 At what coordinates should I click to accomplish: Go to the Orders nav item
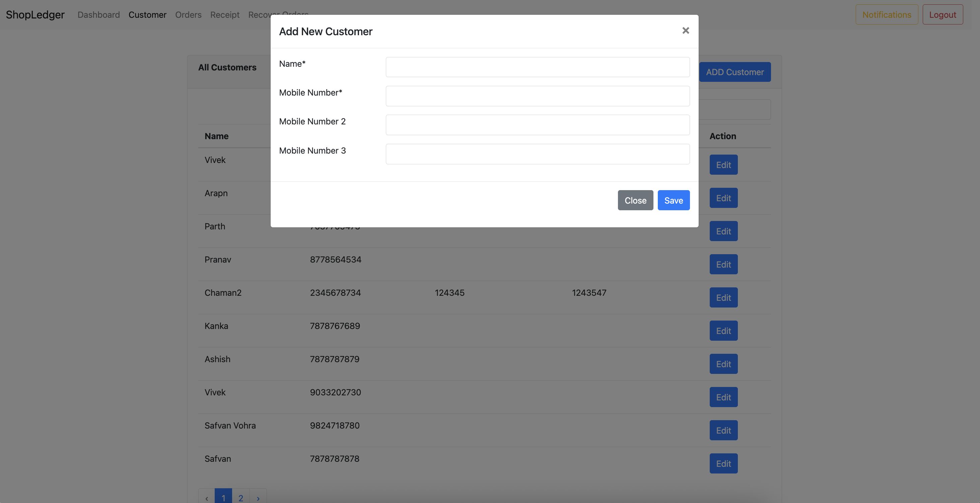tap(188, 14)
